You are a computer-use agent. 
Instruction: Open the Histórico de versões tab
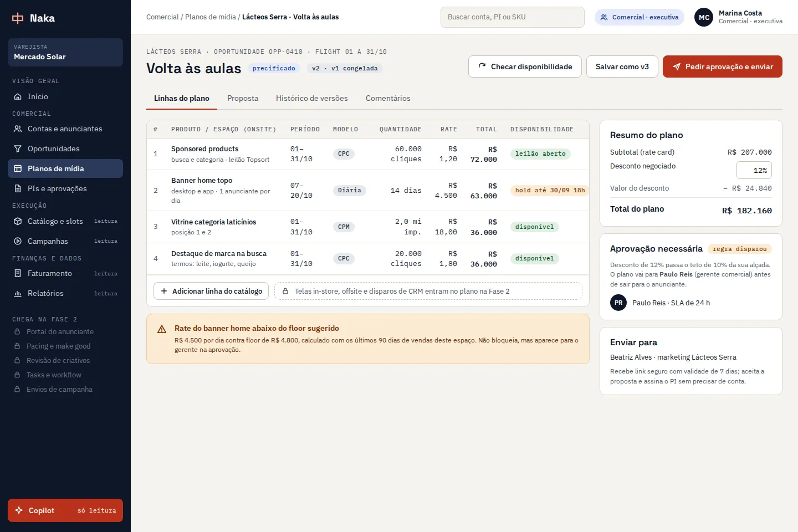tap(312, 98)
